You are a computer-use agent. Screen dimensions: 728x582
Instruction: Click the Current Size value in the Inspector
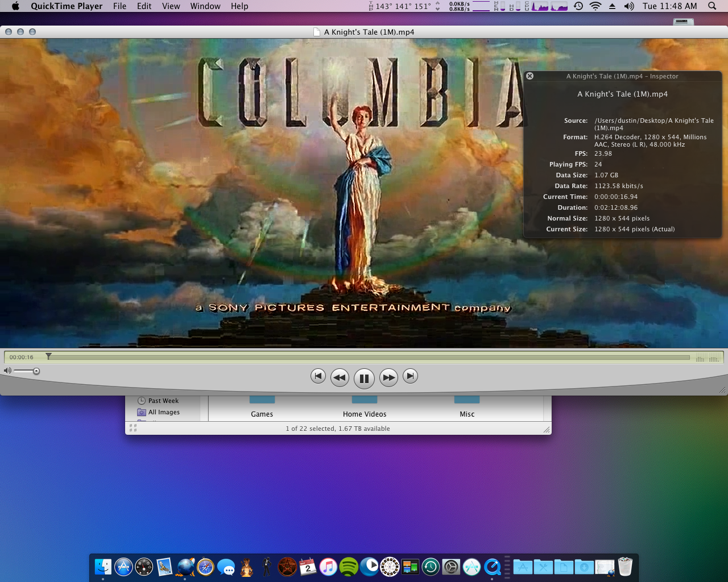[635, 229]
